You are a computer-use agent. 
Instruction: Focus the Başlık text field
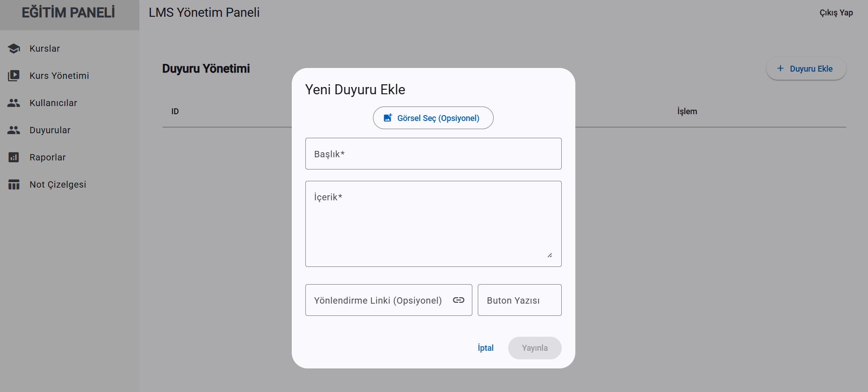point(433,154)
